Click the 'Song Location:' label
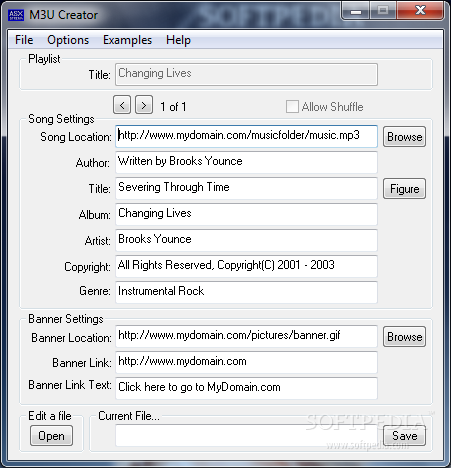Image resolution: width=451 pixels, height=468 pixels. click(76, 137)
